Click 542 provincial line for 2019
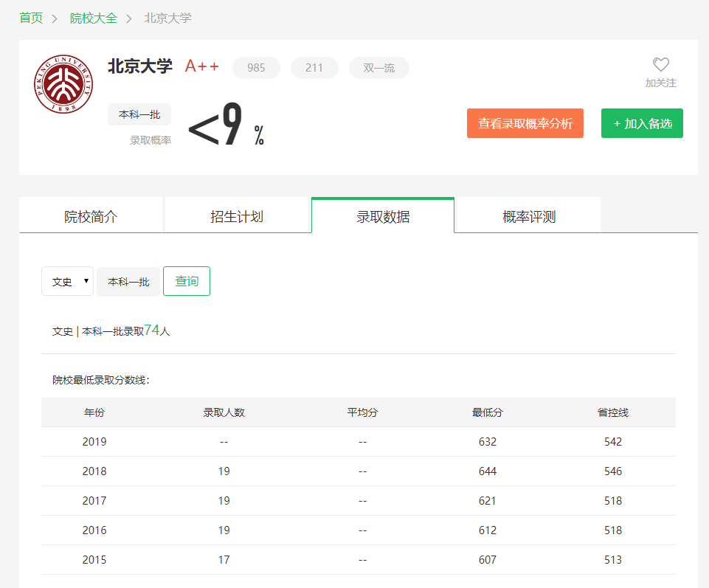Screen dimensions: 709x588 point(613,442)
